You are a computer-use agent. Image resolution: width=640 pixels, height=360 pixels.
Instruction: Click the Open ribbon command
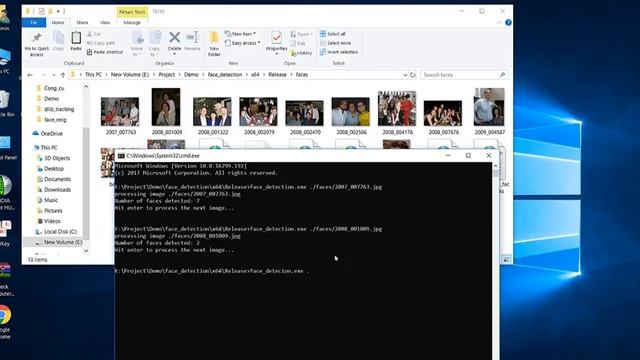coord(301,34)
